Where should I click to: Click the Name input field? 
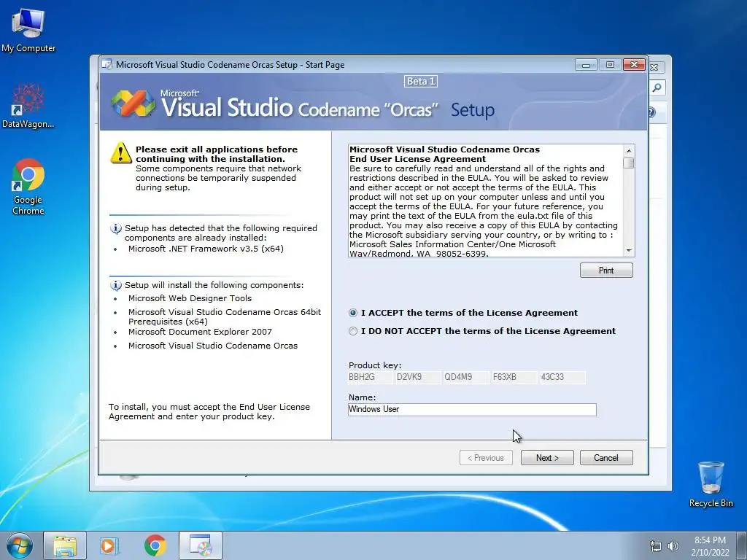click(472, 410)
